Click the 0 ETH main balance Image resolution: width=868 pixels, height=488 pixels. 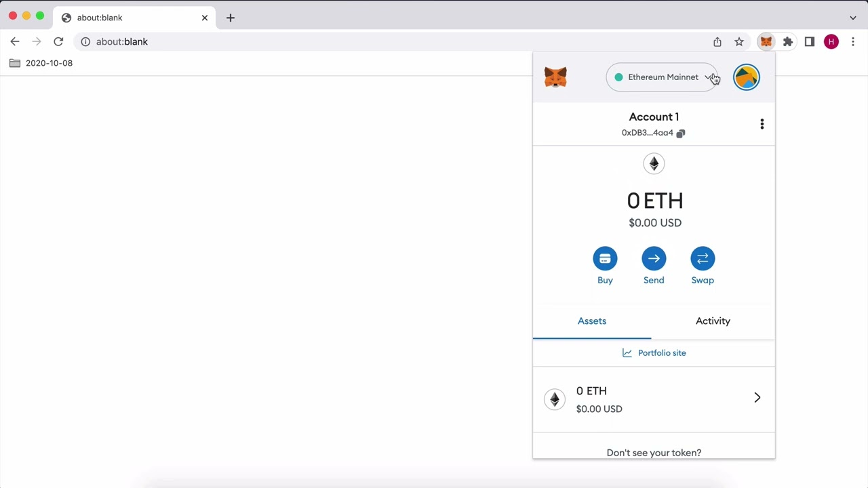pyautogui.click(x=654, y=201)
